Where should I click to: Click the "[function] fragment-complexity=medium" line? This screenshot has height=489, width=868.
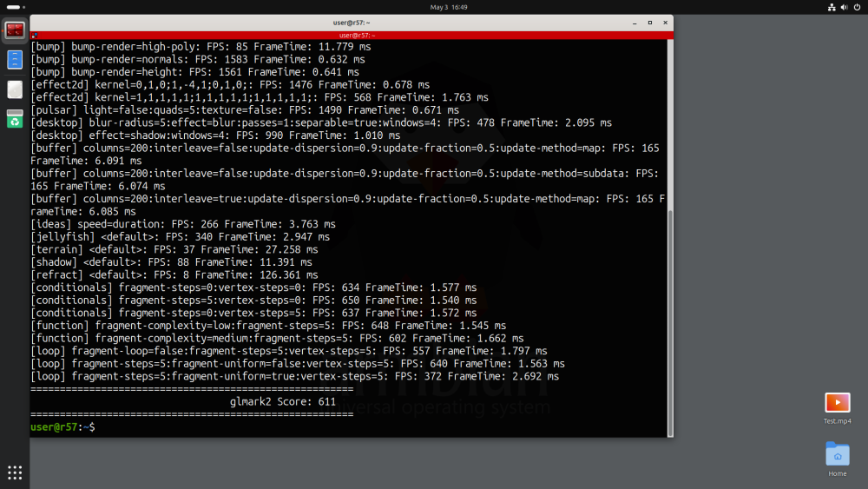(x=277, y=339)
